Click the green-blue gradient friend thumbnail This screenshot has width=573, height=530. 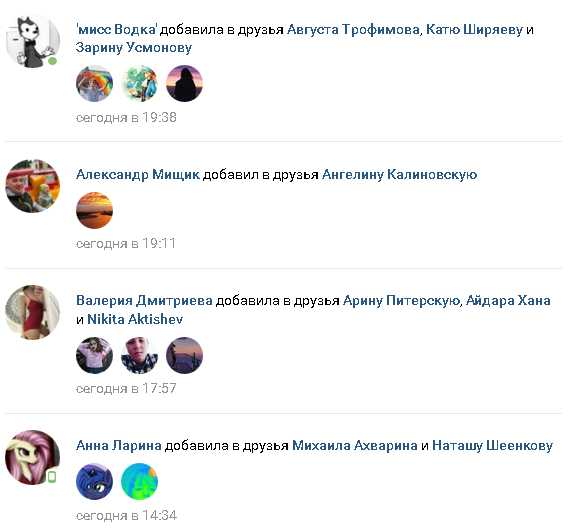(139, 481)
